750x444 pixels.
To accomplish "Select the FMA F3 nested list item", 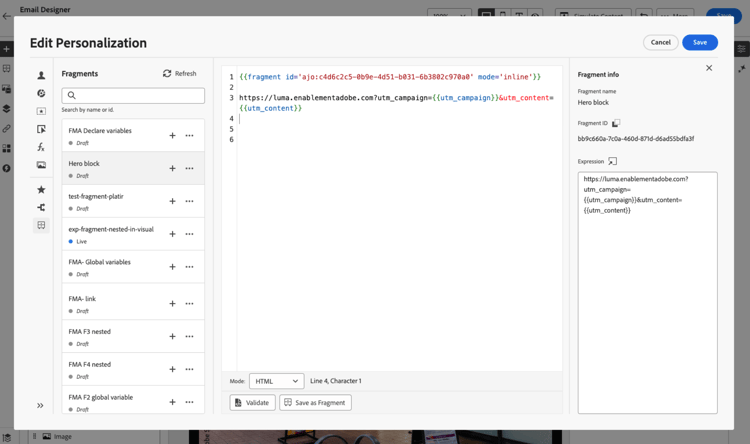I will pyautogui.click(x=133, y=336).
